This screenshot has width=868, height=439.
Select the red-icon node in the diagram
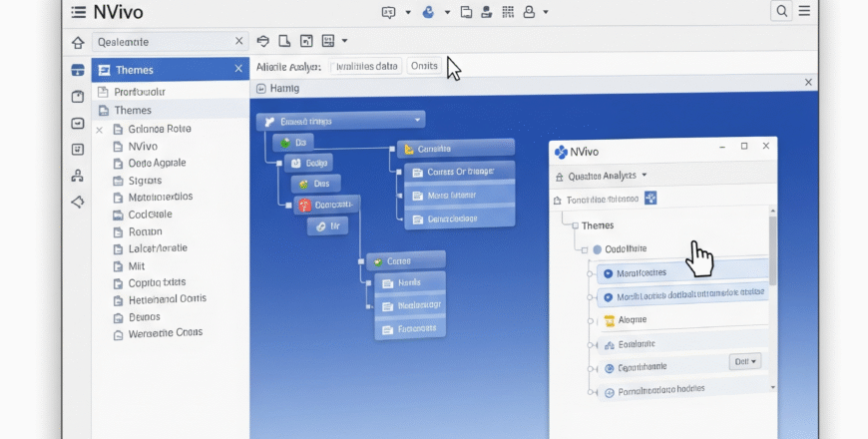coord(327,205)
